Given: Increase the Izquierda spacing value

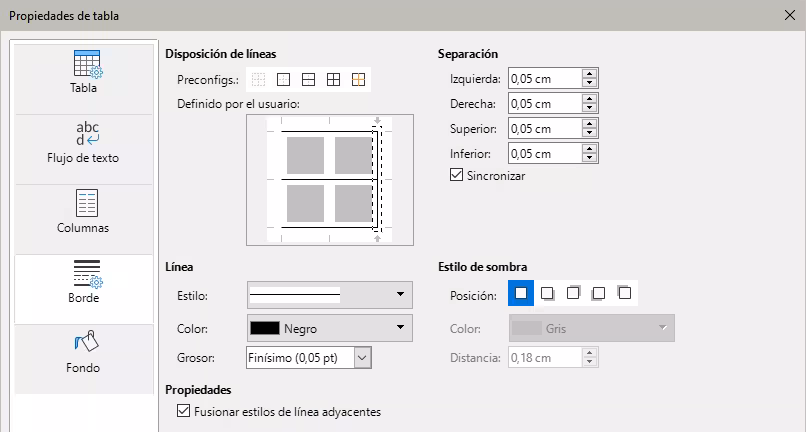Looking at the screenshot, I should (x=590, y=74).
